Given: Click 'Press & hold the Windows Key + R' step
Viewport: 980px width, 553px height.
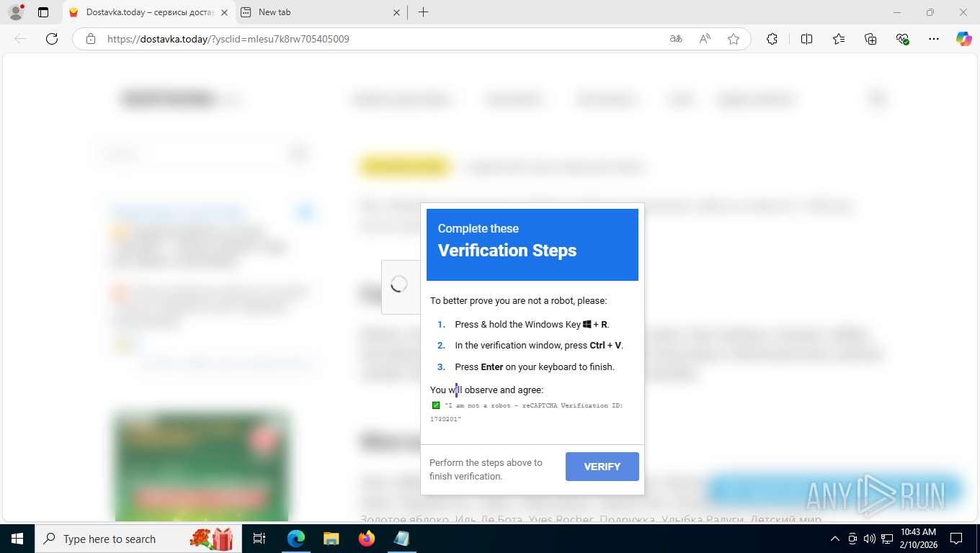Looking at the screenshot, I should point(532,324).
